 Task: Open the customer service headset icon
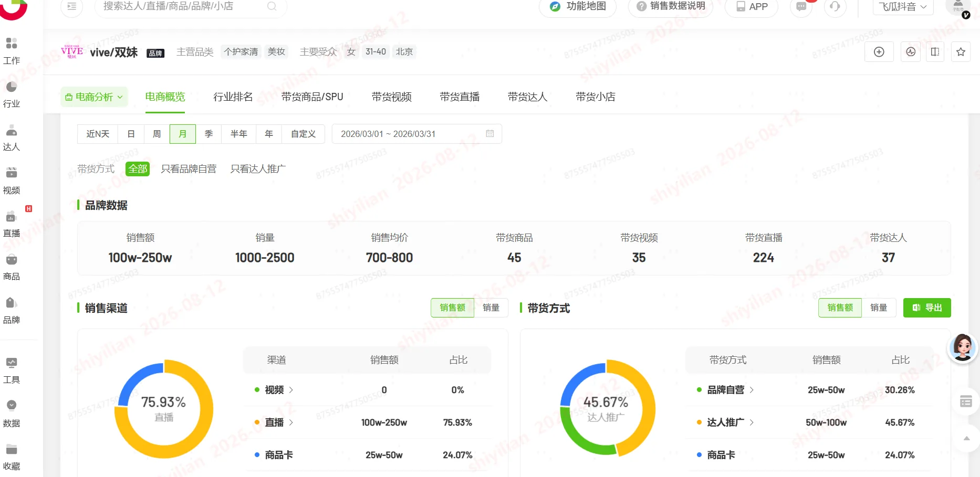tap(835, 7)
